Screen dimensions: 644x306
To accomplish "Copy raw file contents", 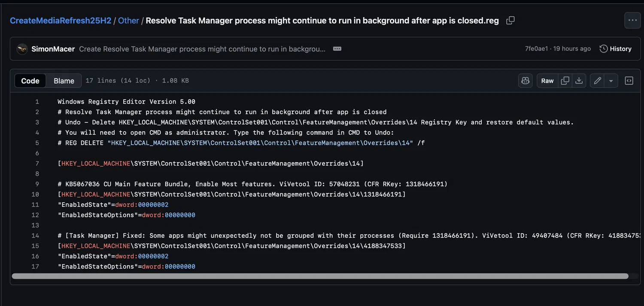I will coord(565,81).
